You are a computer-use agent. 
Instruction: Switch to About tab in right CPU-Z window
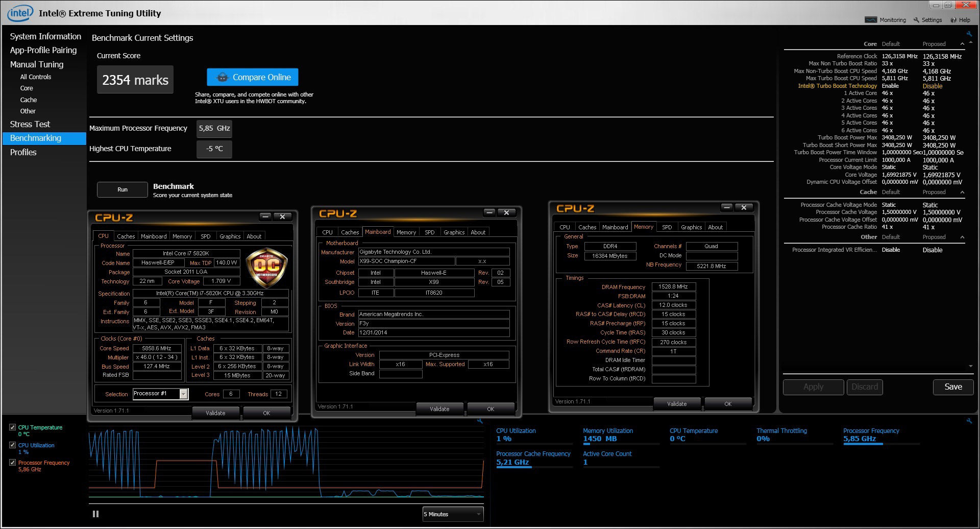point(716,227)
